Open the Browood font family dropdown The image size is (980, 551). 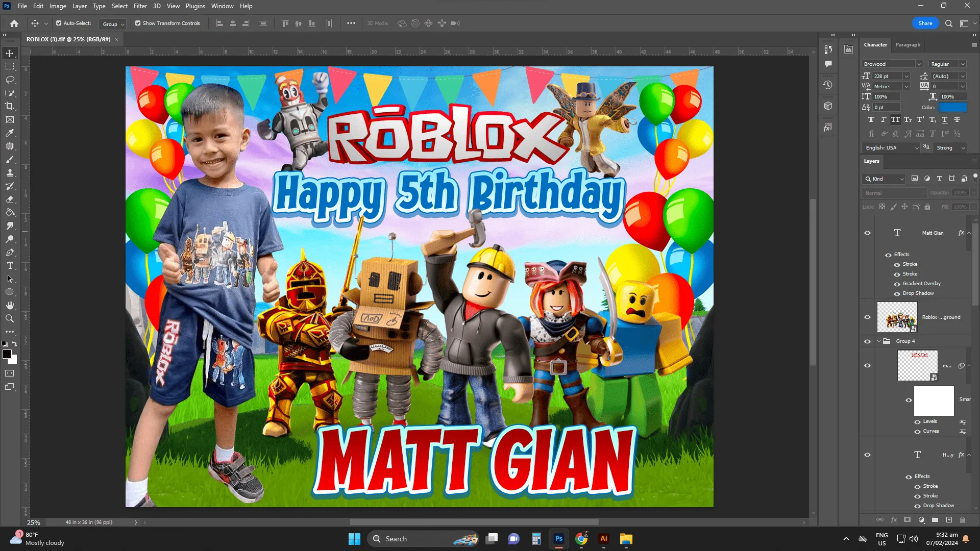pos(918,64)
